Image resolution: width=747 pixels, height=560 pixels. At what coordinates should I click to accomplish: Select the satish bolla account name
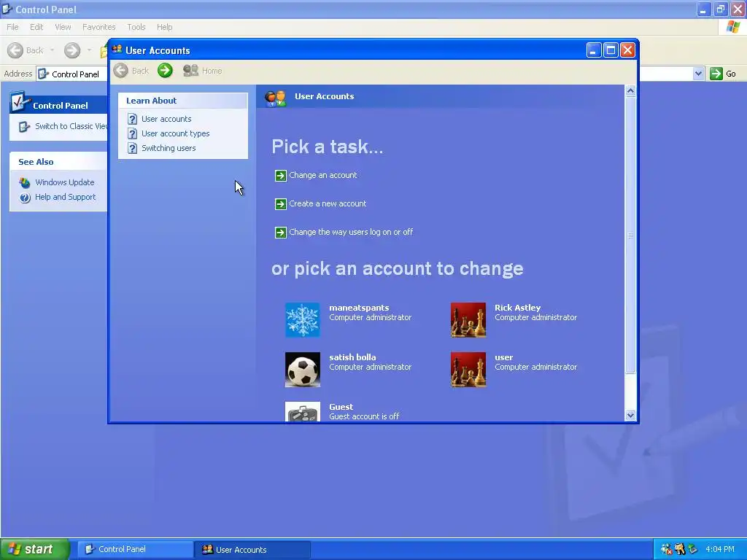coord(352,357)
